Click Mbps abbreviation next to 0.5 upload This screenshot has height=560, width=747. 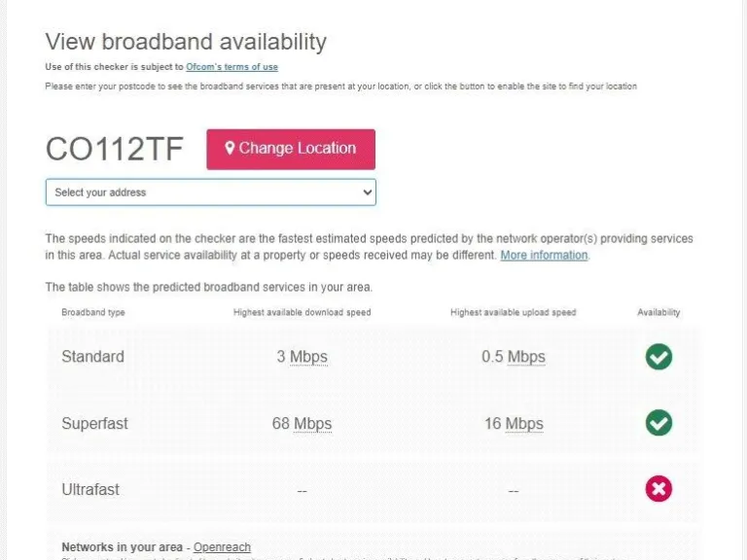526,357
